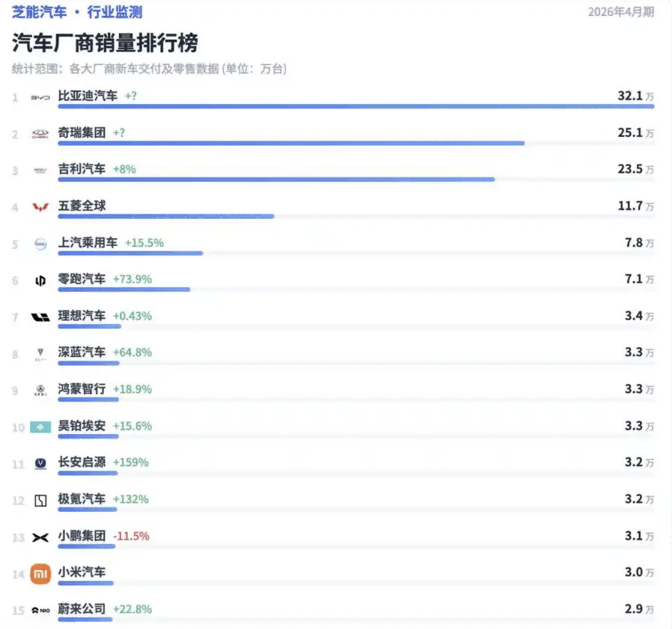Click the Zeekr square logo icon
This screenshot has width=672, height=629.
tap(40, 501)
